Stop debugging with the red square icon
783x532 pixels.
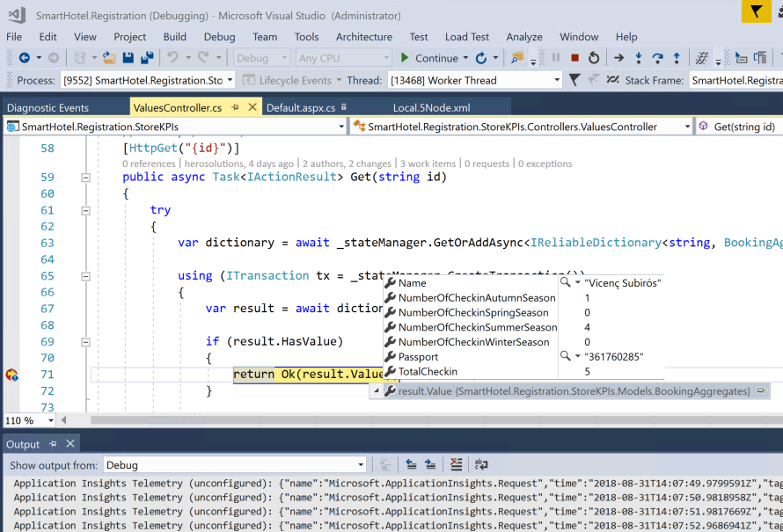[x=574, y=58]
